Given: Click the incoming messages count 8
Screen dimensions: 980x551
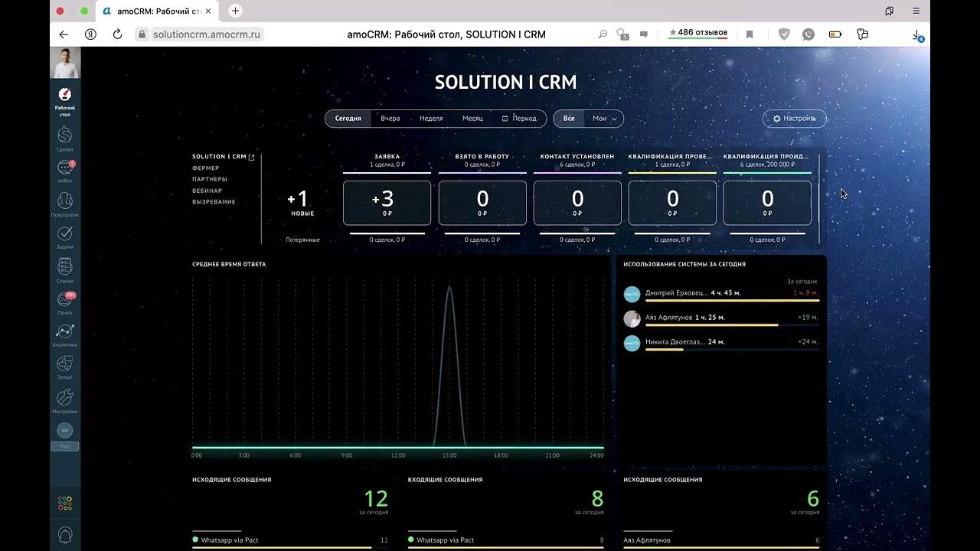Looking at the screenshot, I should pos(598,499).
